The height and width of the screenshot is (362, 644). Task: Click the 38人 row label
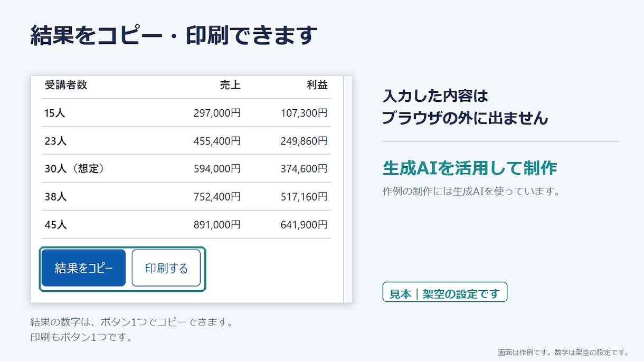tap(55, 197)
